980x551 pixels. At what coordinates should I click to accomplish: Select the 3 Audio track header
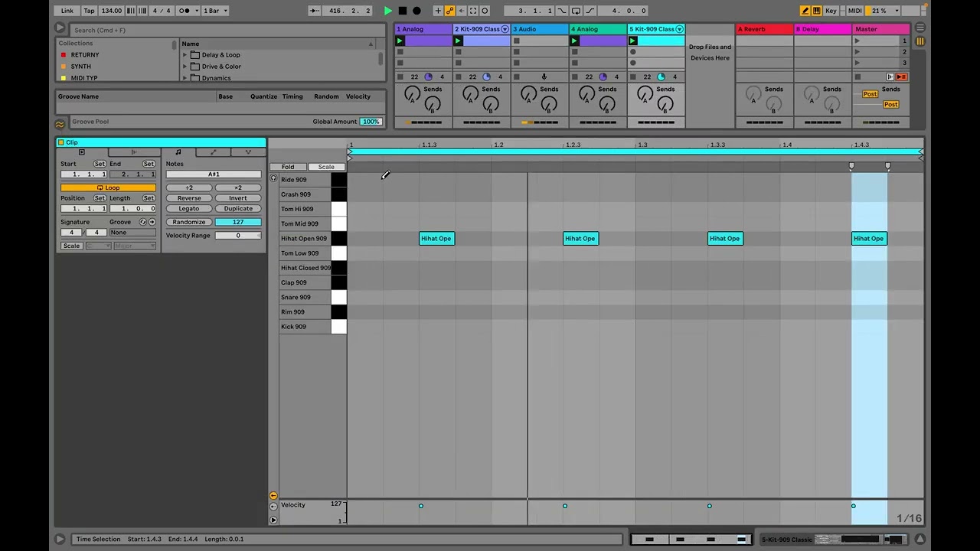(x=540, y=29)
